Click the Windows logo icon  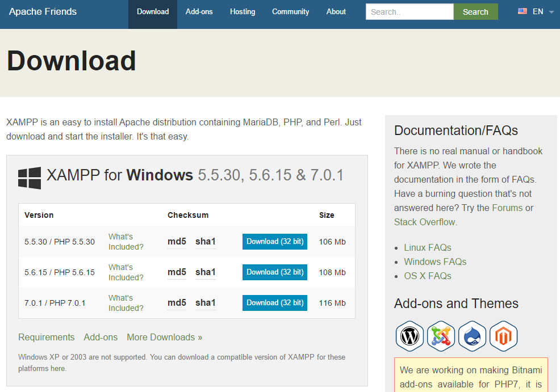[x=30, y=178]
